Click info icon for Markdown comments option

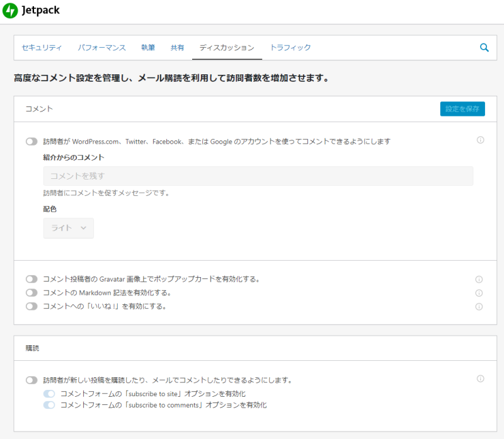point(479,293)
